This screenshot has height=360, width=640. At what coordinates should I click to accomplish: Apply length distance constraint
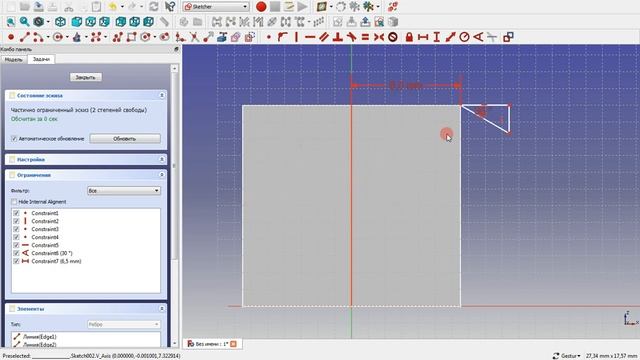click(x=450, y=37)
